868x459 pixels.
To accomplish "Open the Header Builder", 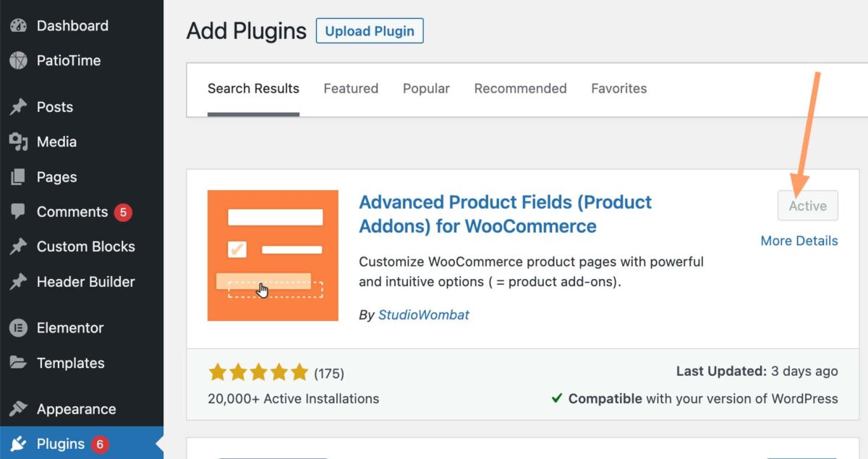I will (85, 282).
